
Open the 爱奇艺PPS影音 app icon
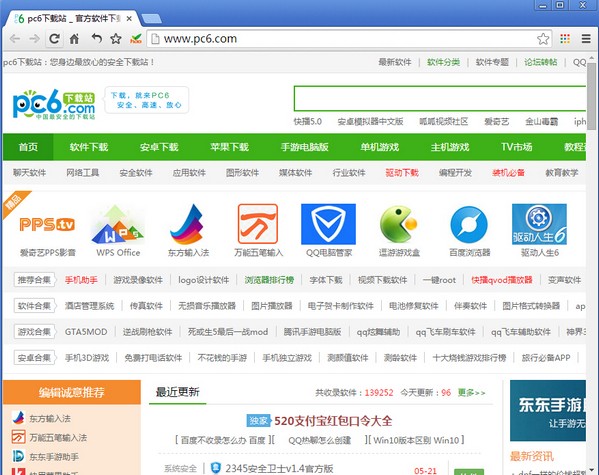pos(47,224)
